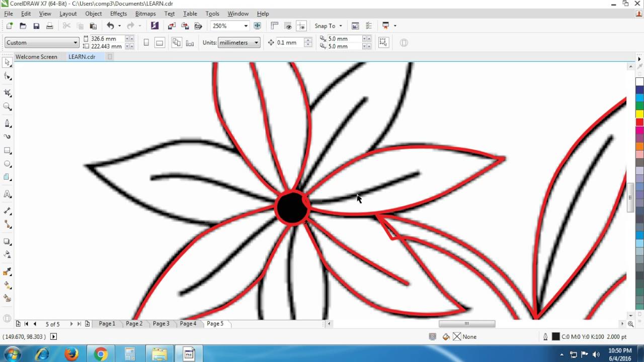Toggle landscape page orientation
644x362 pixels.
(159, 42)
